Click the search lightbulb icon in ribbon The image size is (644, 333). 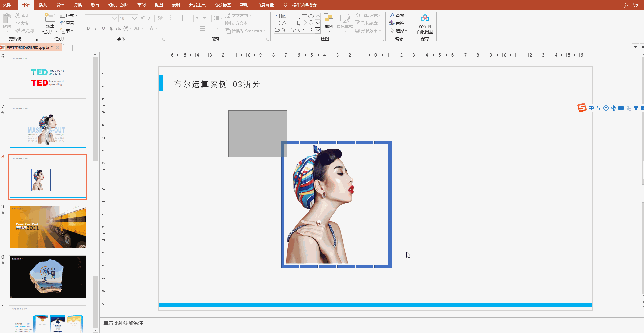tap(285, 5)
